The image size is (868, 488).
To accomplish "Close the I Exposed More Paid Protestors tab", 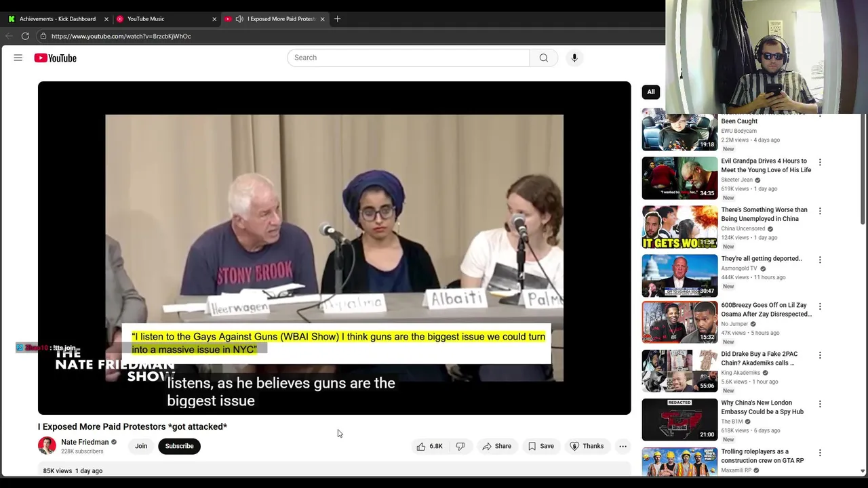I will click(322, 19).
